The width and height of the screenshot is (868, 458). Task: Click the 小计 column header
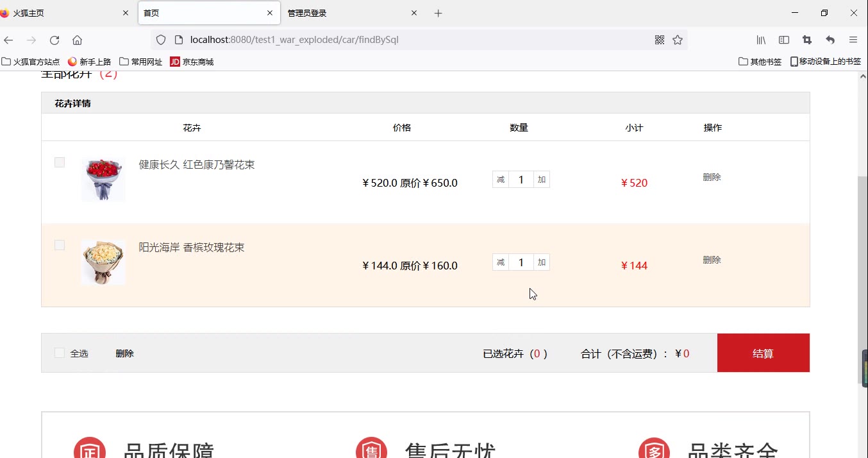coord(634,128)
